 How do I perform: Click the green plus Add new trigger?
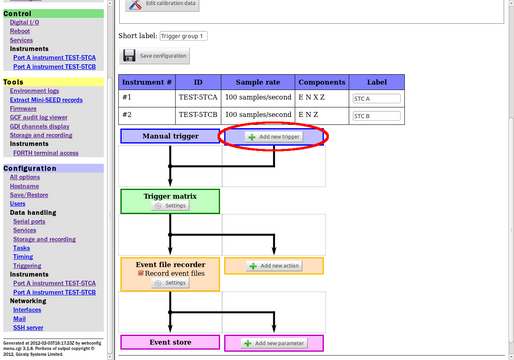(x=252, y=137)
